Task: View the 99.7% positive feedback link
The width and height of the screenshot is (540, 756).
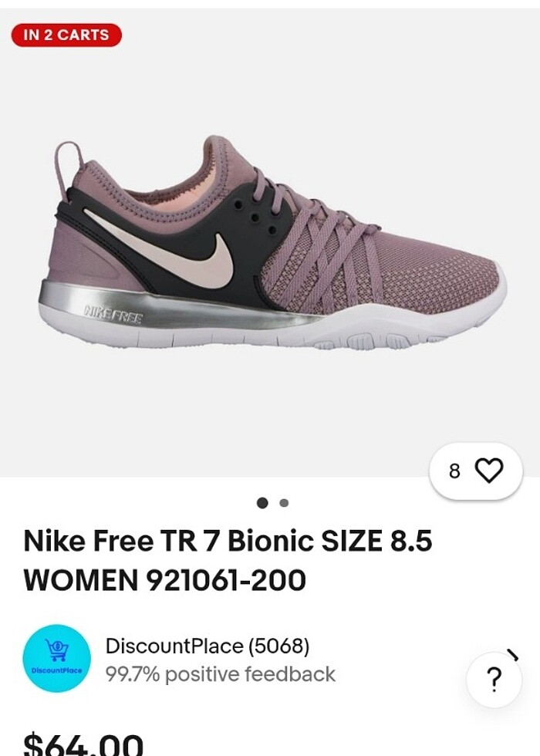Action: pyautogui.click(x=221, y=674)
